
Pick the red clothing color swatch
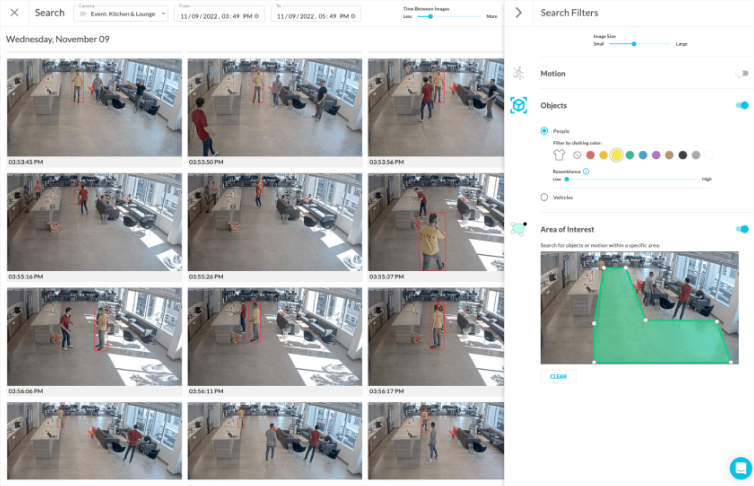point(590,155)
